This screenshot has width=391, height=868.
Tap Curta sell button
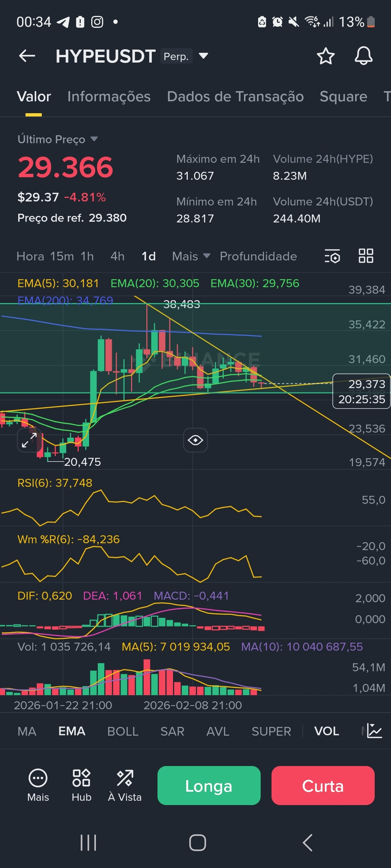point(323,786)
